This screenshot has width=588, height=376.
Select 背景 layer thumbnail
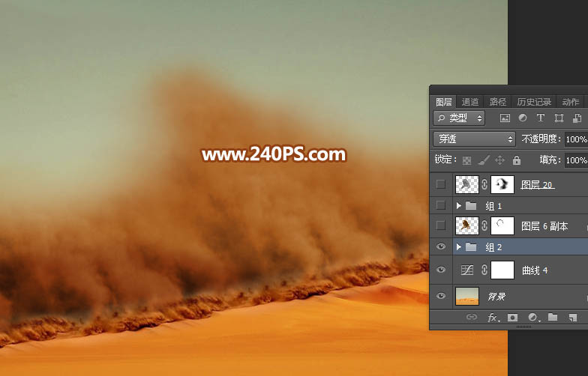pyautogui.click(x=466, y=296)
